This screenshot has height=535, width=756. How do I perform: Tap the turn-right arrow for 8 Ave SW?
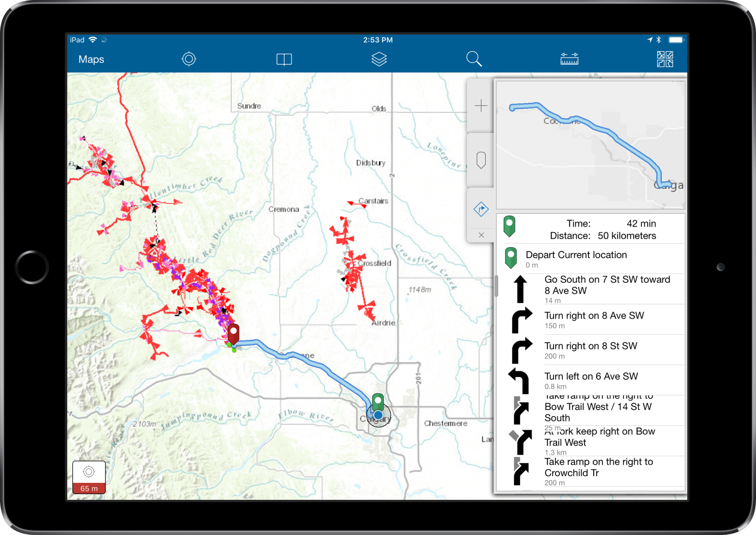point(522,320)
